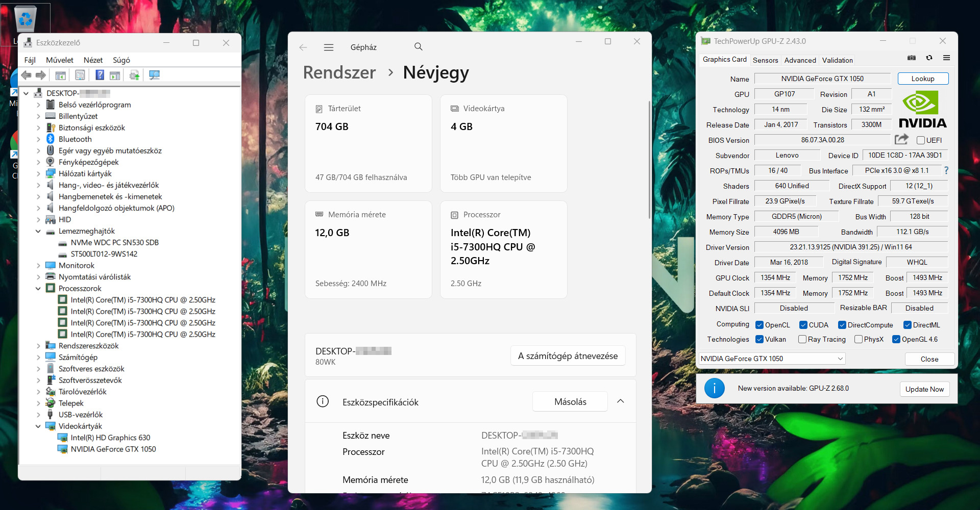The image size is (980, 510).
Task: Take a GPU-Z screenshot with camera icon
Action: [912, 58]
